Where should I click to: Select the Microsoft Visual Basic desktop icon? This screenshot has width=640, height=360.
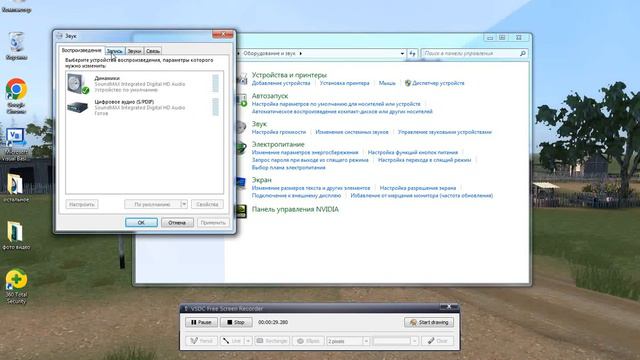coord(16,144)
